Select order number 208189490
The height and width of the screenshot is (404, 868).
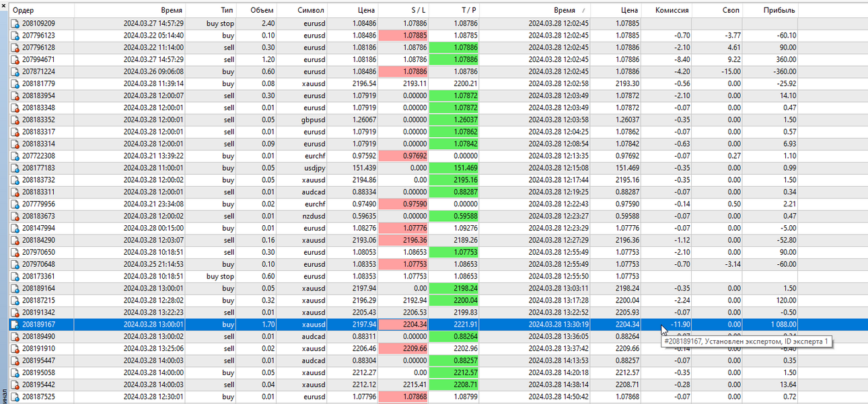tap(39, 337)
